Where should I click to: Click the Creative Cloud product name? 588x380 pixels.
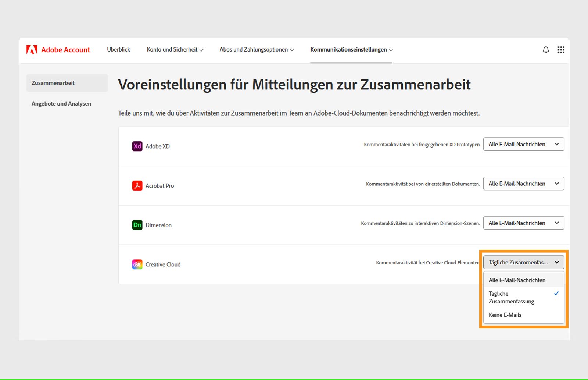[163, 264]
